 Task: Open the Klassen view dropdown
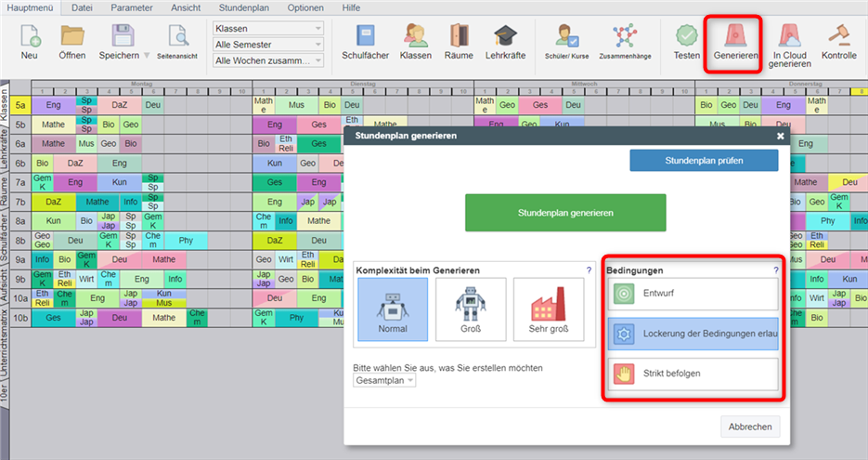[268, 28]
